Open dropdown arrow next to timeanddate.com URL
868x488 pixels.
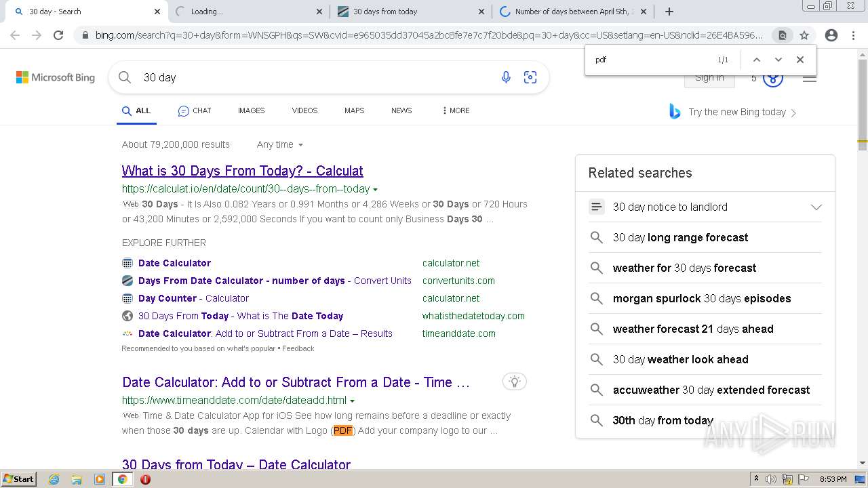tap(353, 401)
